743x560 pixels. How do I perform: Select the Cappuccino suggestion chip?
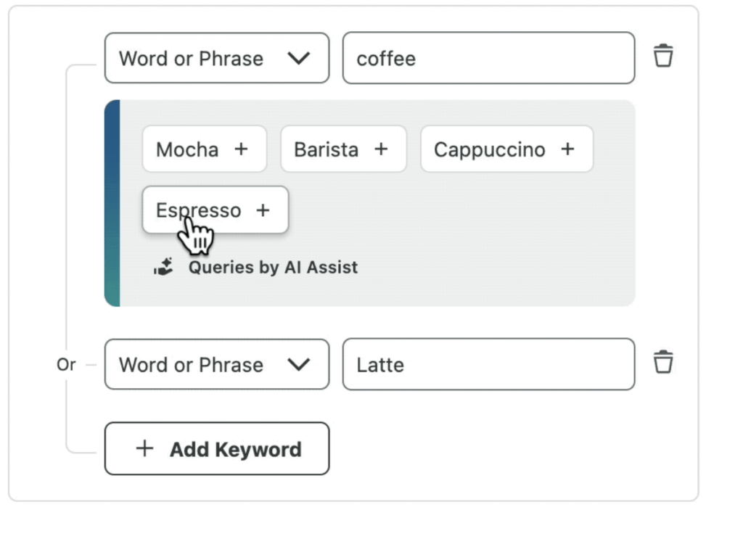(x=490, y=149)
